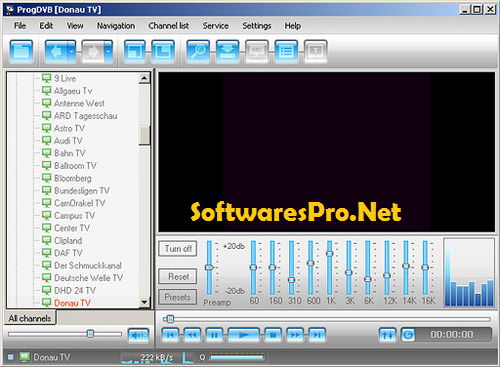500x367 pixels.
Task: Click the equalizer Reset button
Action: click(x=178, y=276)
